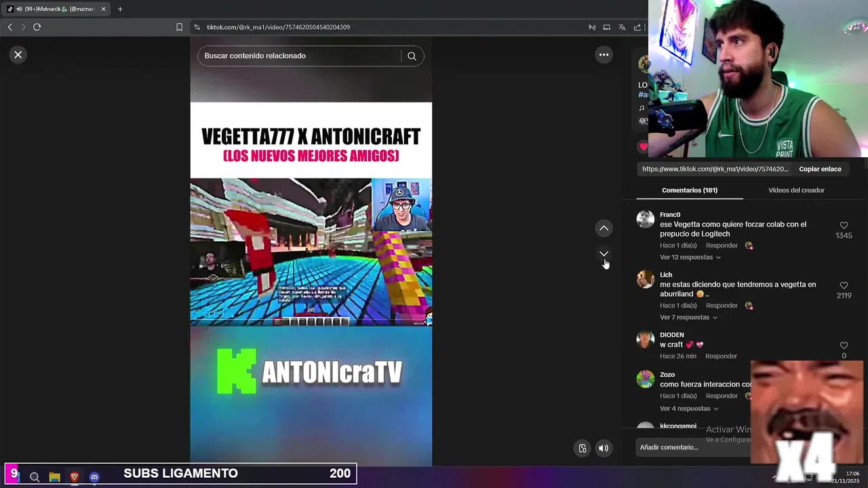Image resolution: width=868 pixels, height=488 pixels.
Task: Click Copiar enlace button
Action: [x=820, y=169]
